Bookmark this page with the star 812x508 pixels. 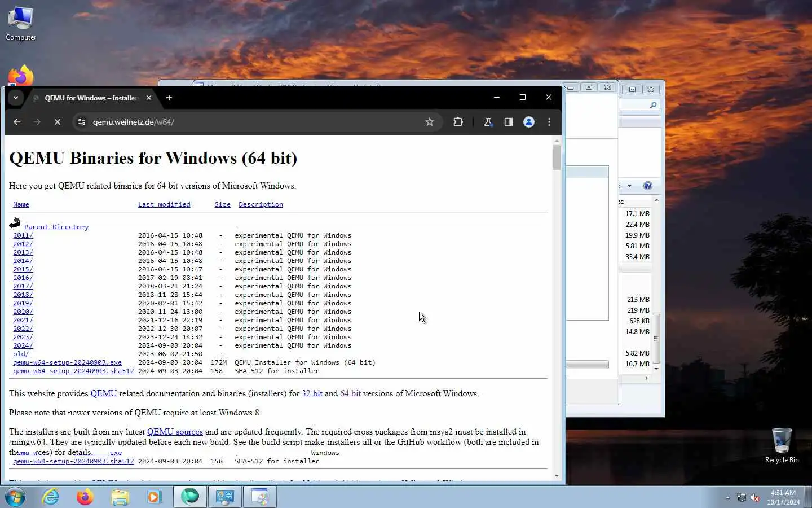click(430, 122)
